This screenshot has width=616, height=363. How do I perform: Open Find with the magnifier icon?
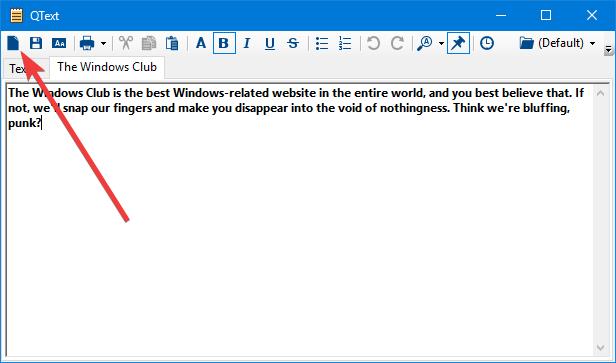[x=425, y=43]
